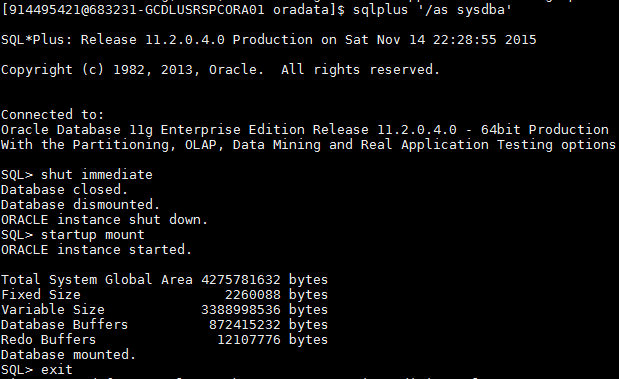Click the sqlplus '/as sysdba' command text
The height and width of the screenshot is (379, 619).
pos(432,10)
